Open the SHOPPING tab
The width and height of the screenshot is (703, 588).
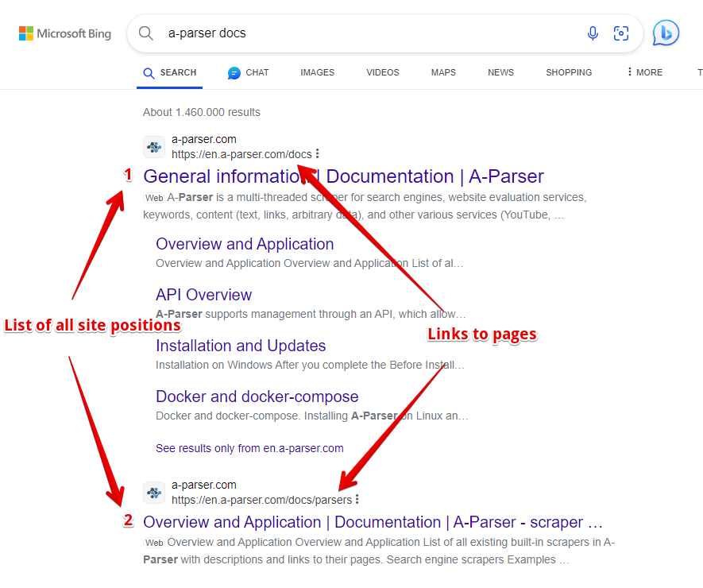point(568,72)
